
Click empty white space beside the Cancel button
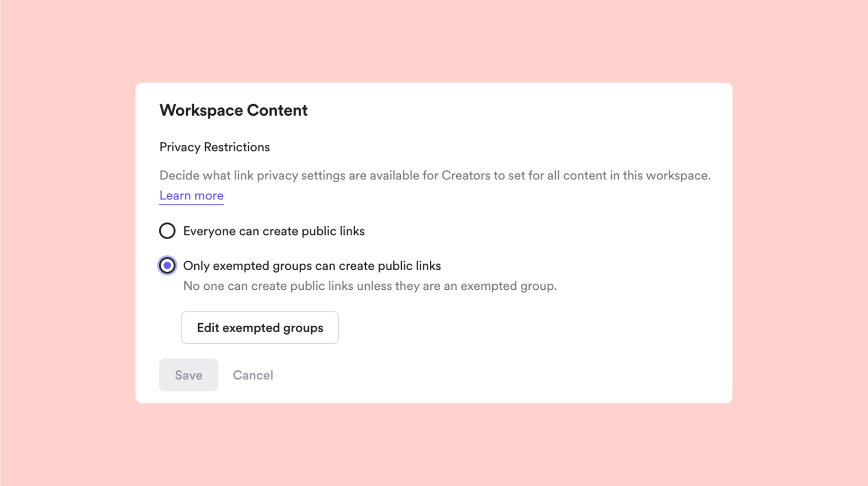pyautogui.click(x=476, y=375)
